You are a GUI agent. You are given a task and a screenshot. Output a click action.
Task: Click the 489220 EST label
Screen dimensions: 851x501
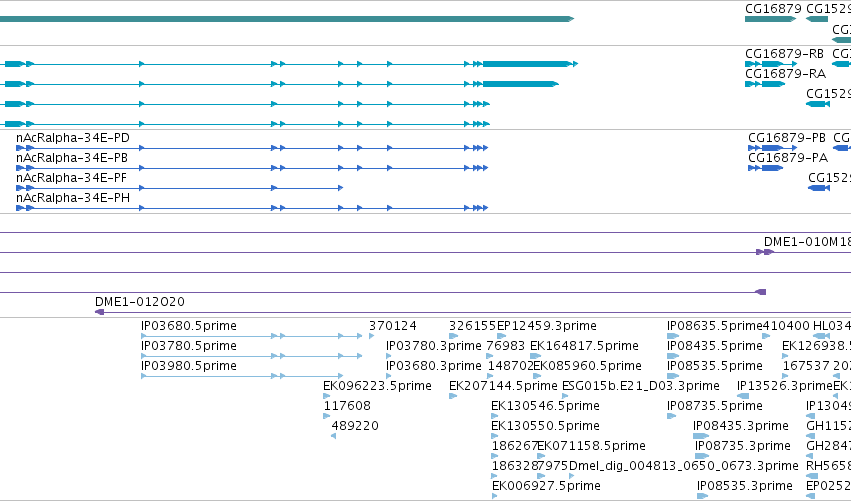pos(355,426)
